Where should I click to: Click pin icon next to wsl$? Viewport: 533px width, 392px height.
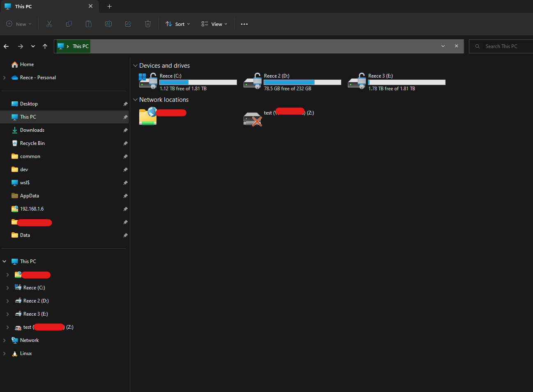click(125, 183)
